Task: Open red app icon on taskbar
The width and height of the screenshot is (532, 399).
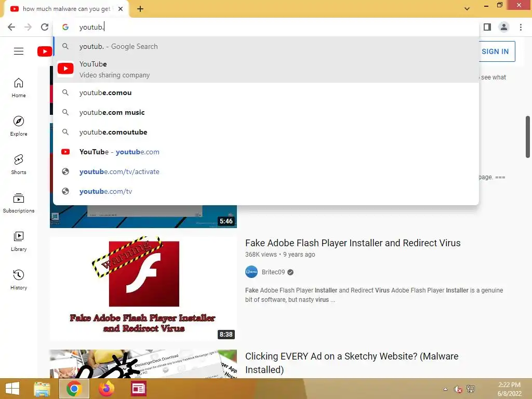Action: (x=138, y=389)
